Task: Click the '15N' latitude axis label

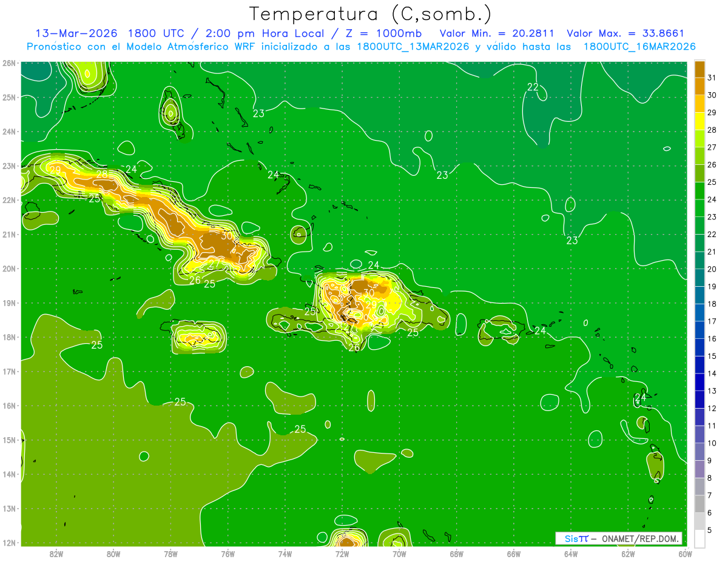Action: coord(8,440)
